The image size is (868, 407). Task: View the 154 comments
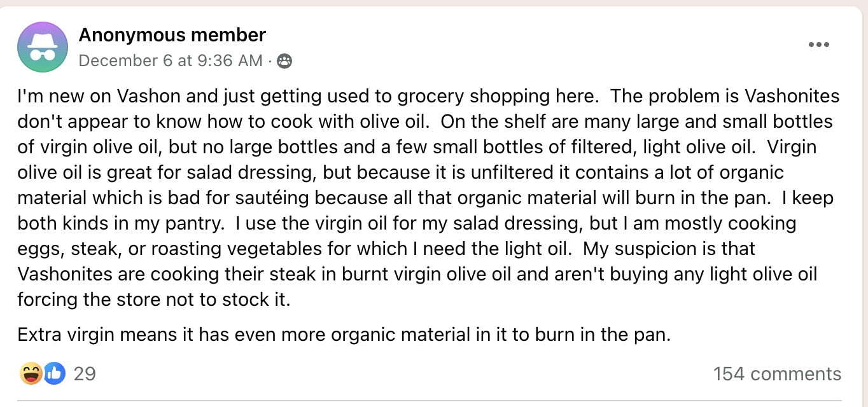[x=777, y=373]
